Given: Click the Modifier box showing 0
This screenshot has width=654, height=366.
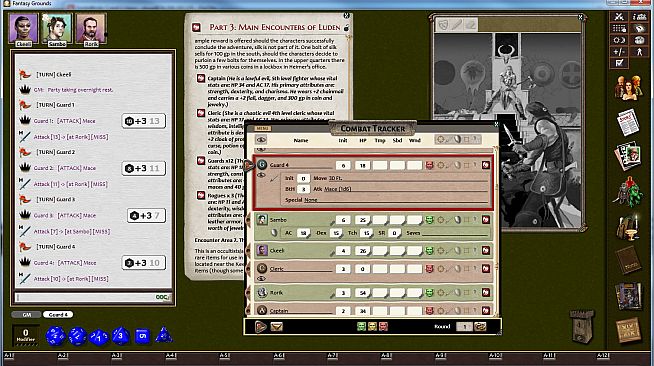Looking at the screenshot, I should point(25,336).
